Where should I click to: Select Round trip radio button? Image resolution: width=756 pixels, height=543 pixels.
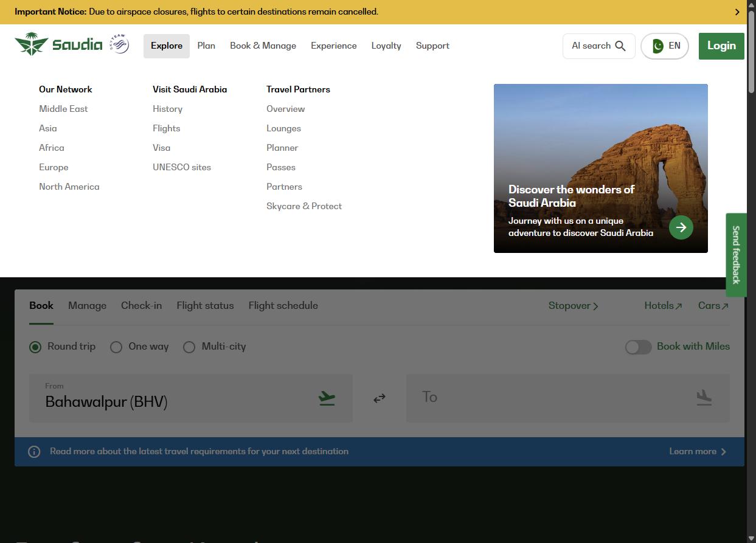(x=35, y=347)
